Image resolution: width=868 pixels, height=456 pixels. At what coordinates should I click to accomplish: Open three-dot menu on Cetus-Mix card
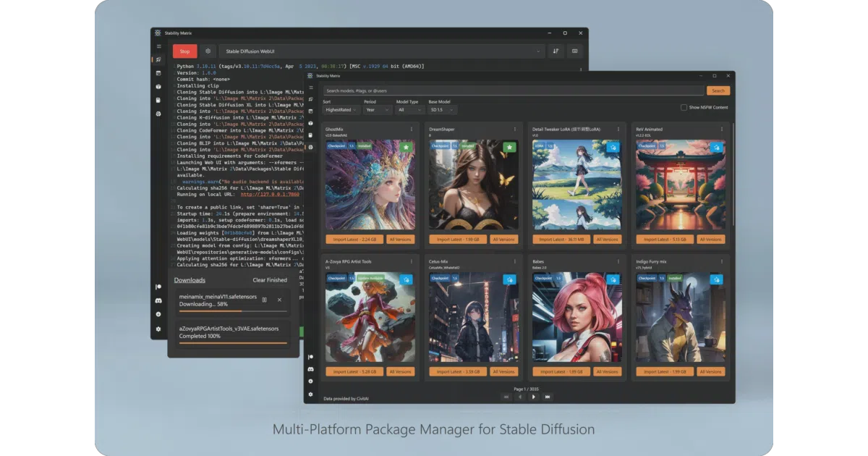click(515, 261)
